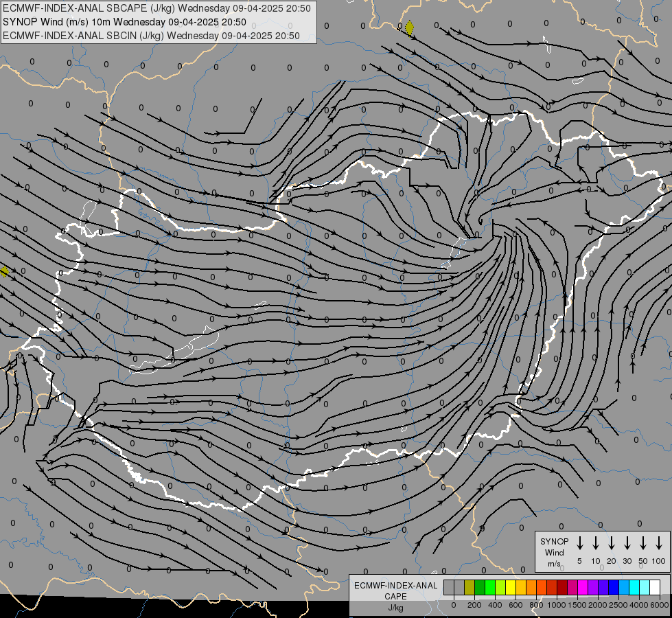Click the wind arrow above label 30
Image resolution: width=672 pixels, height=618 pixels.
[627, 543]
